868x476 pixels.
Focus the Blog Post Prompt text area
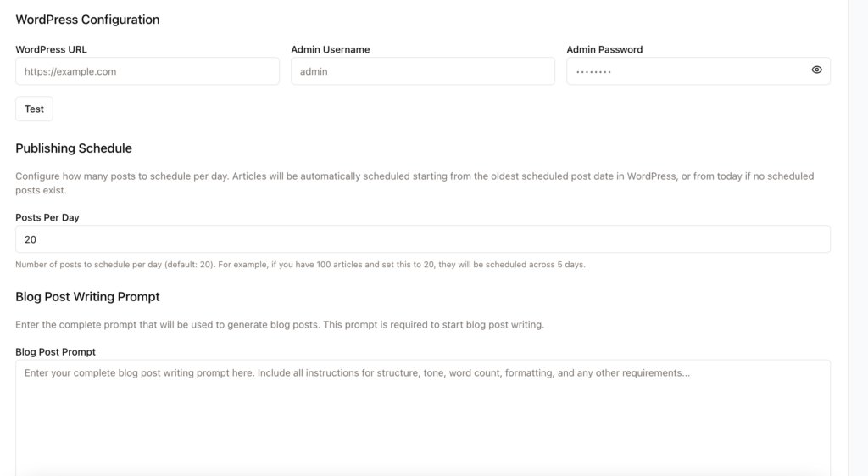(x=422, y=416)
